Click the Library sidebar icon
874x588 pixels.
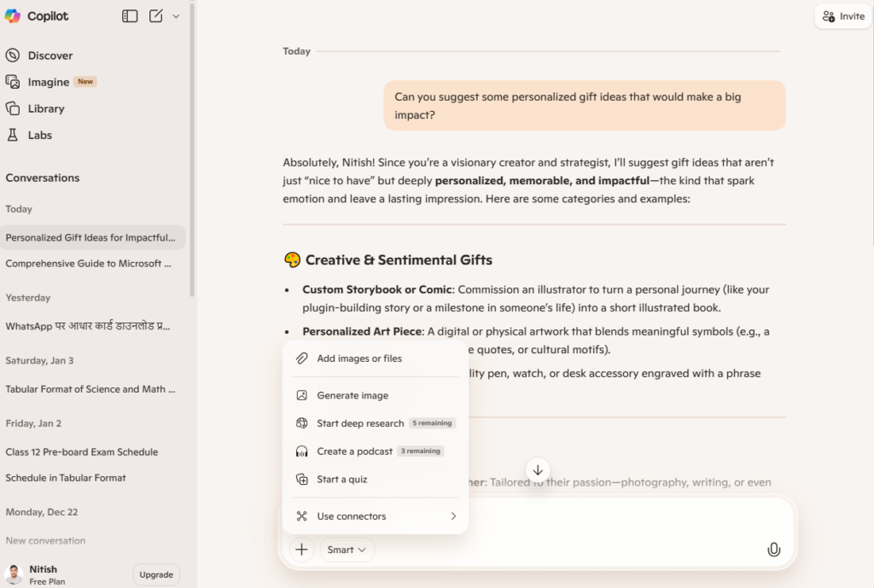(13, 108)
